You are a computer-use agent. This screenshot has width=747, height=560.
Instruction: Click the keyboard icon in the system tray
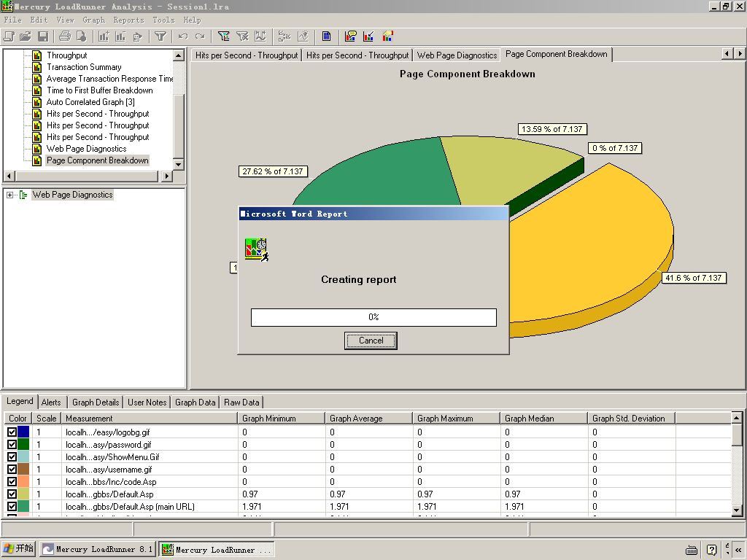point(692,550)
